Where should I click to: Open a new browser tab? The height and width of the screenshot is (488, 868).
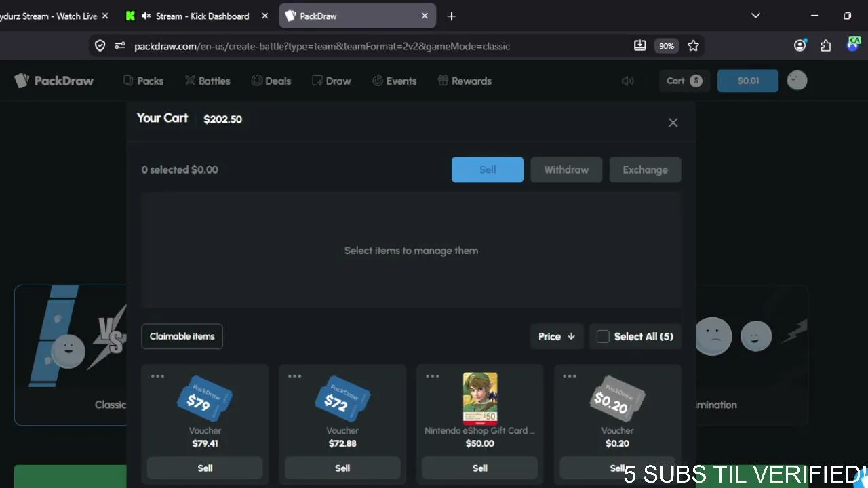pos(452,16)
